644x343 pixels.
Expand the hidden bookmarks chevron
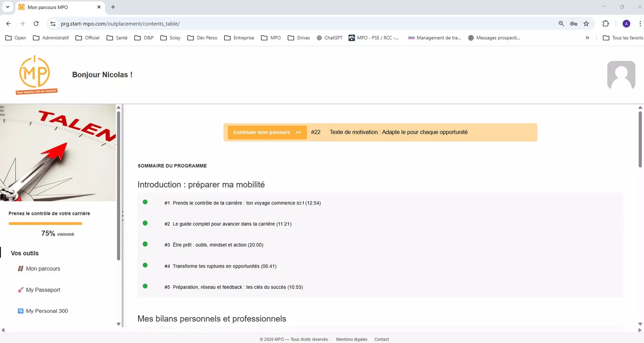point(588,38)
